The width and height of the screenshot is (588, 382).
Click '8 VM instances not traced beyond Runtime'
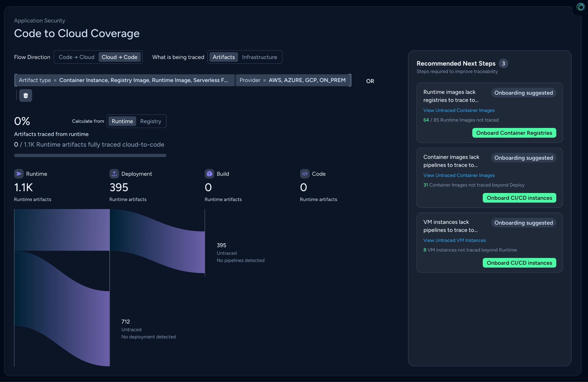[470, 250]
